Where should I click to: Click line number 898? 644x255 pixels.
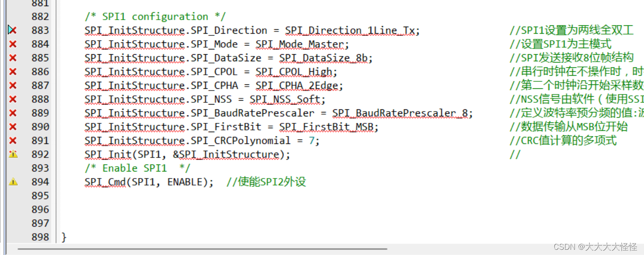(x=40, y=237)
